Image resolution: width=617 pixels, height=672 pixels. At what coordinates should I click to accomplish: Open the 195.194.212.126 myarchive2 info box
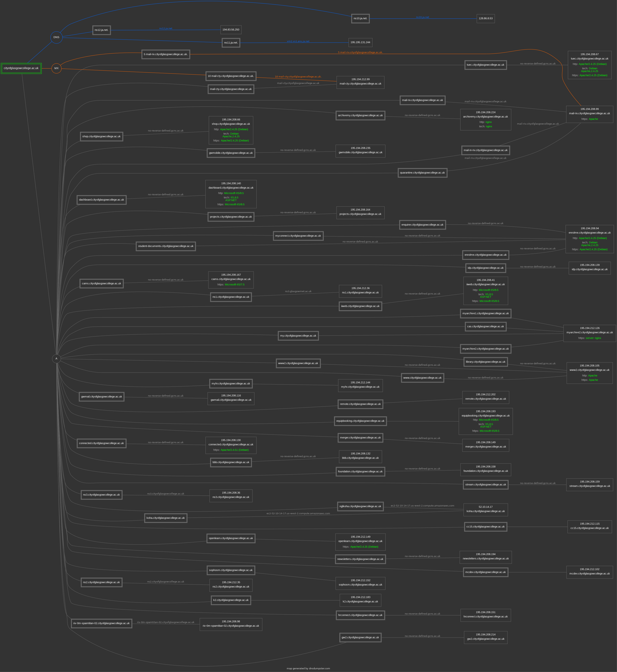pyautogui.click(x=590, y=333)
